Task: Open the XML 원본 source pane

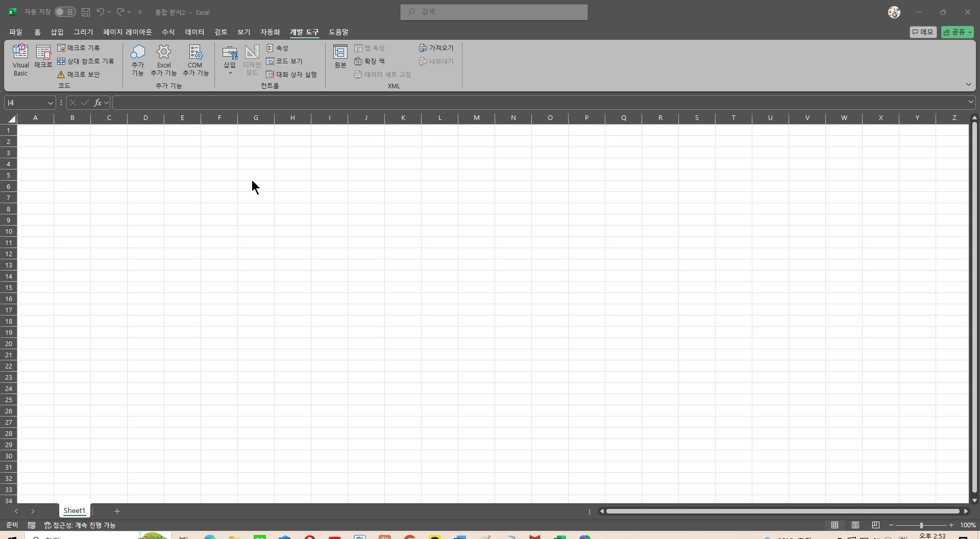Action: tap(340, 56)
